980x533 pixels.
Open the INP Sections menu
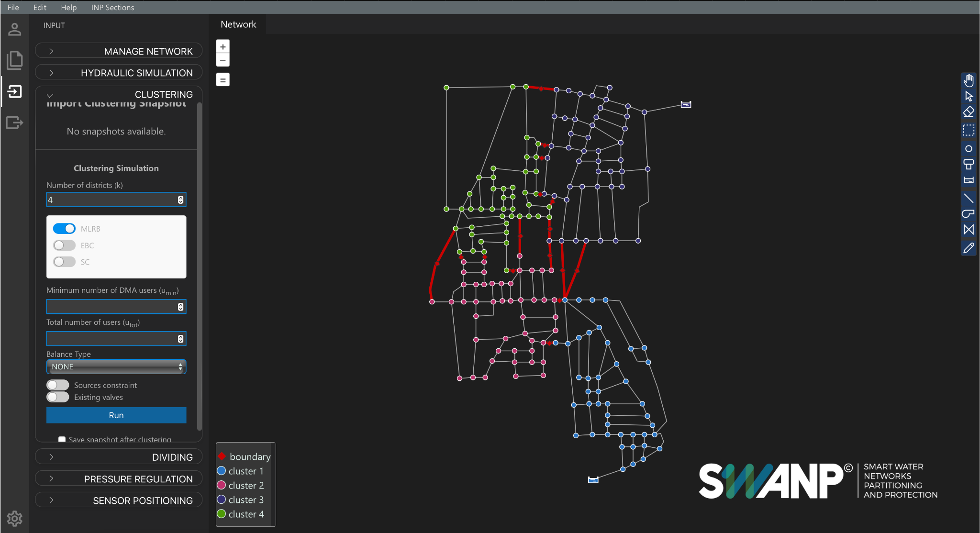coord(112,7)
